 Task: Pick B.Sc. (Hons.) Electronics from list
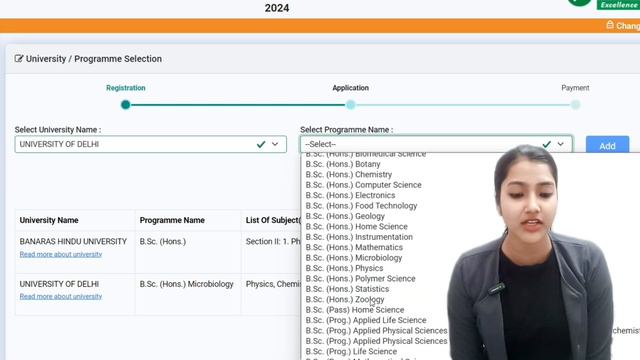coord(350,196)
